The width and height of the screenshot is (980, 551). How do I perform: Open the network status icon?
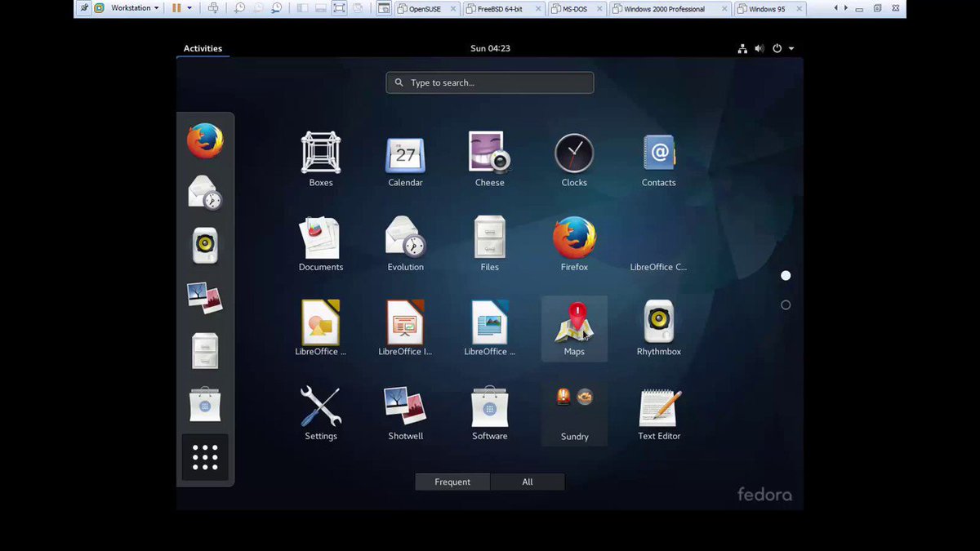742,48
